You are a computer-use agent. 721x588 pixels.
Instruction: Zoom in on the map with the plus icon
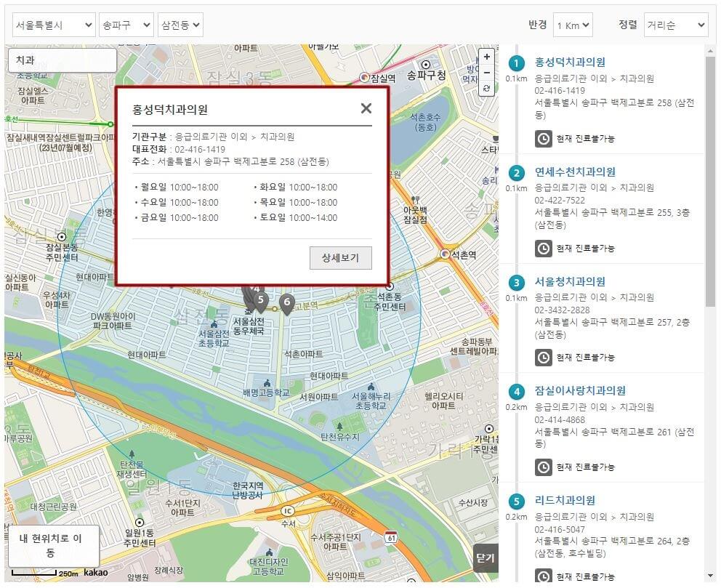click(x=486, y=56)
